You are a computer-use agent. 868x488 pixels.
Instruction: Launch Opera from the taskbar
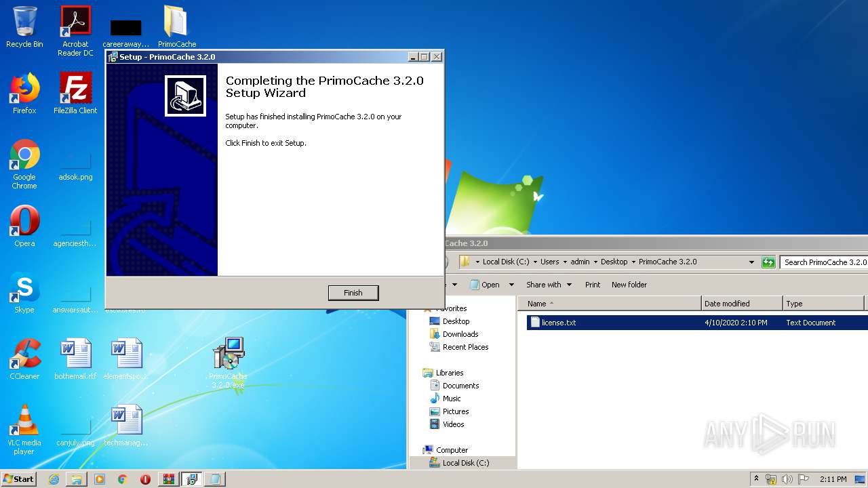coord(145,479)
